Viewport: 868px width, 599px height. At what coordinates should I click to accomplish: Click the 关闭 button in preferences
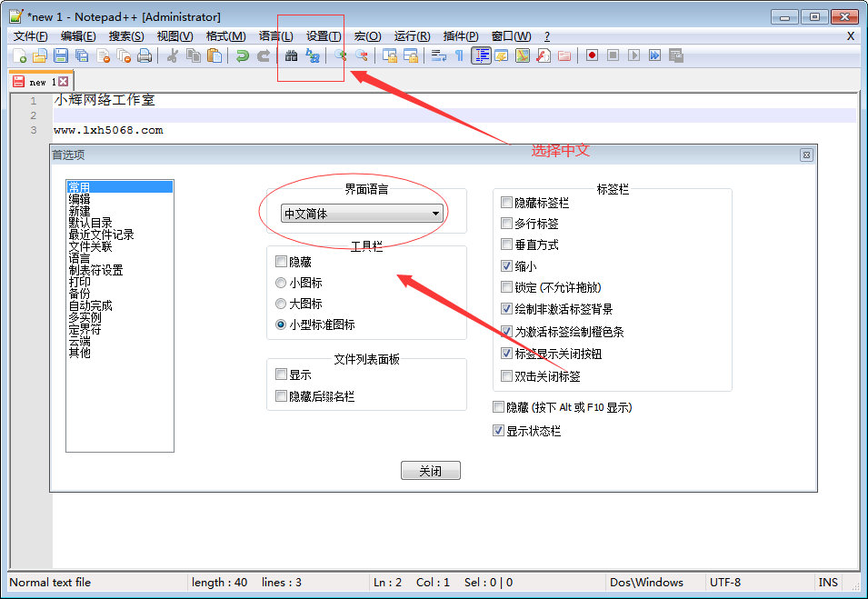[x=431, y=471]
